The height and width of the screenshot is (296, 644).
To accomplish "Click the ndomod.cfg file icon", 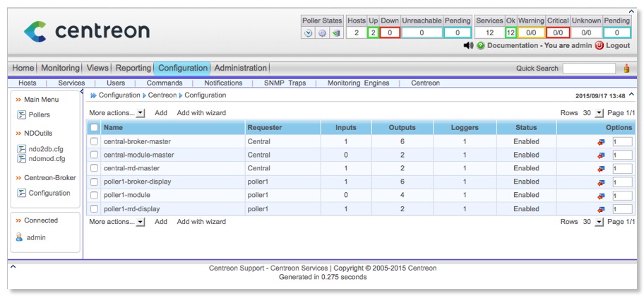I will pos(21,159).
